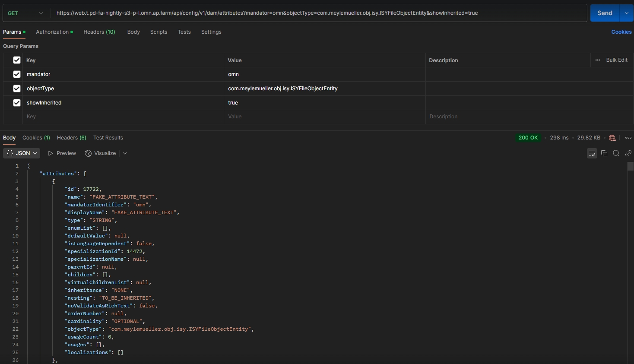This screenshot has height=364, width=634.
Task: Open search in the response body
Action: tap(616, 153)
